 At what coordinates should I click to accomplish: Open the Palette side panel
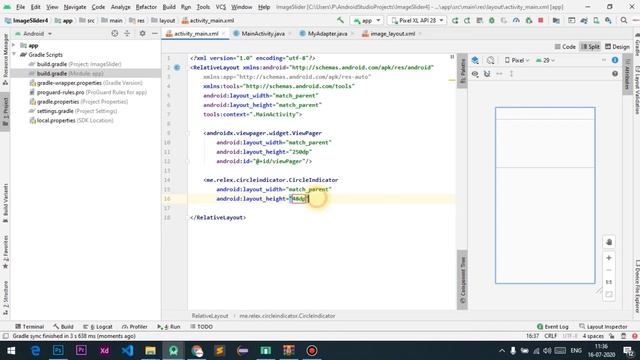pos(462,71)
